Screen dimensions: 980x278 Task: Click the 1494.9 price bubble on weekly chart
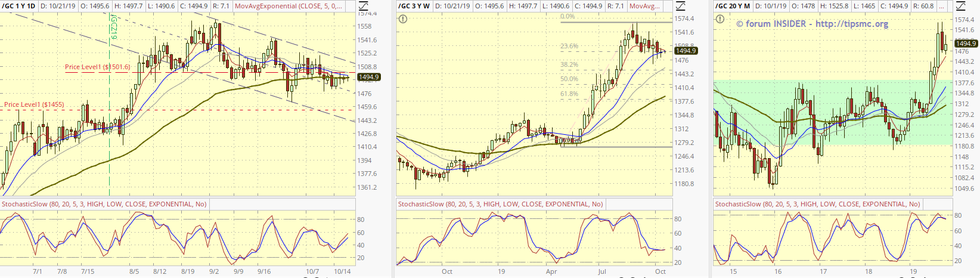[x=686, y=51]
